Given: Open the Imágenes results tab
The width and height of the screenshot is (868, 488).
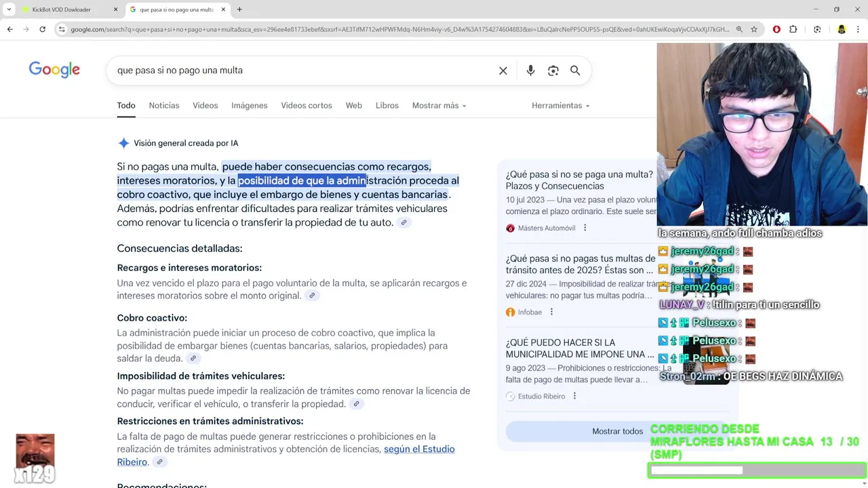Looking at the screenshot, I should tap(250, 106).
